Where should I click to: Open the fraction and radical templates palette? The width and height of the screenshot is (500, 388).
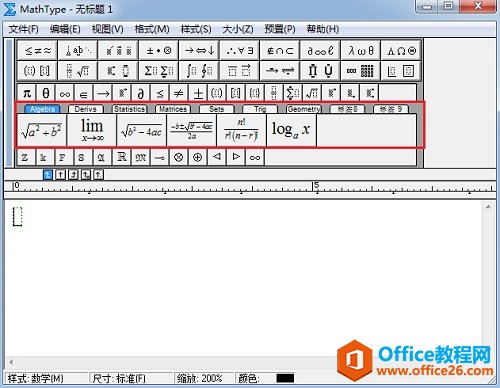pos(78,71)
